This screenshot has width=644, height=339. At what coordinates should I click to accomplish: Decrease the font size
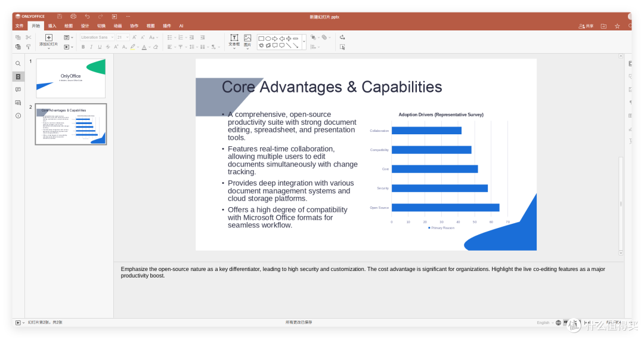coord(143,38)
